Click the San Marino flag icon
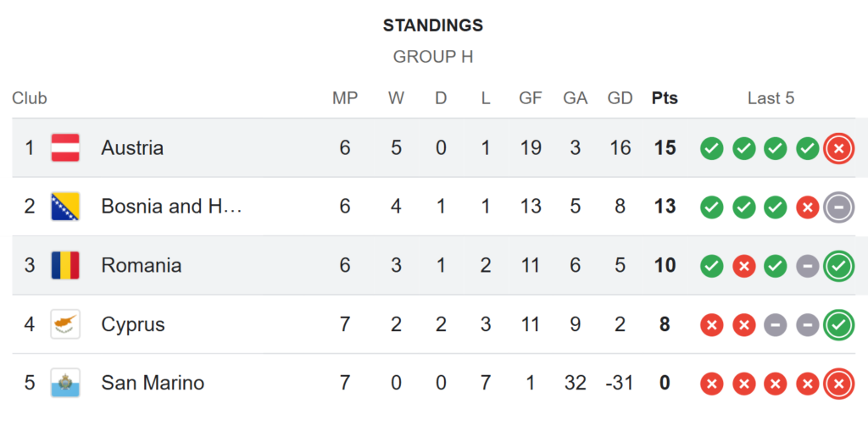The image size is (868, 431). [65, 383]
